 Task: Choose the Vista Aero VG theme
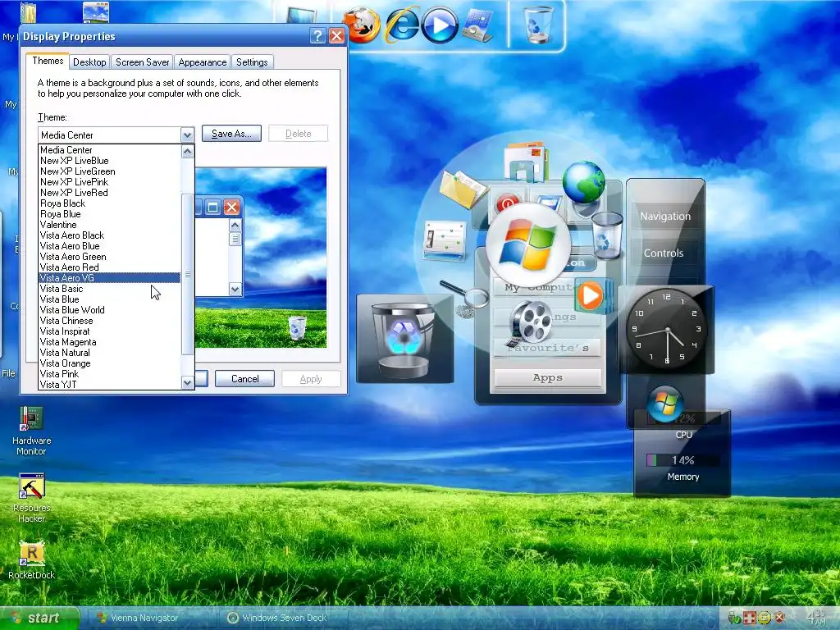tap(109, 277)
